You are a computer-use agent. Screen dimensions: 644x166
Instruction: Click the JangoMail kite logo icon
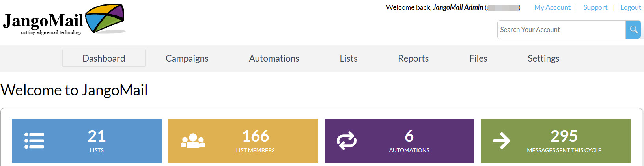[105, 19]
